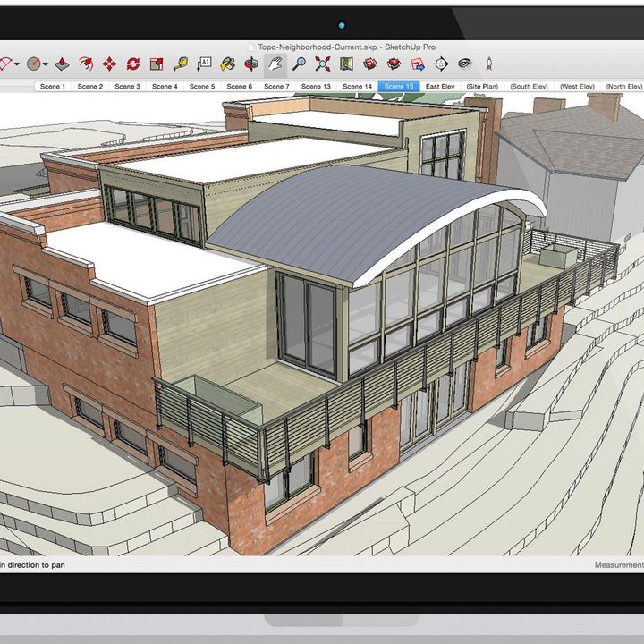
Task: Select the Offset tool
Action: coord(86,64)
